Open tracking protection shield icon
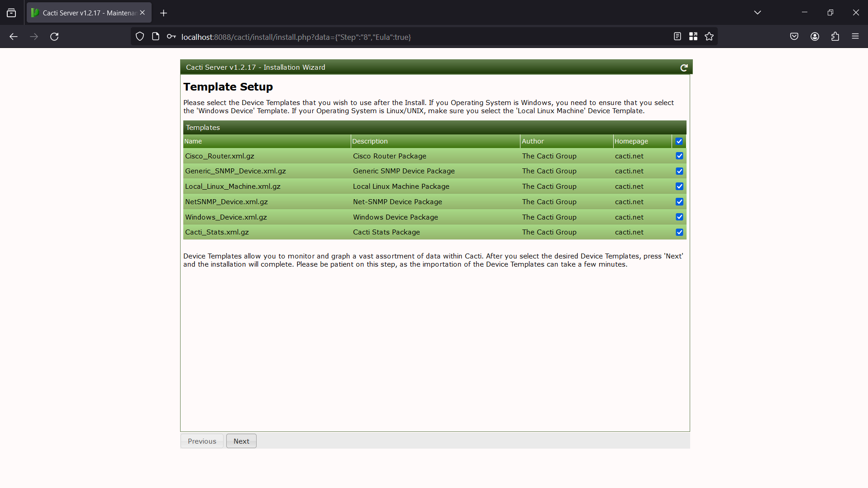Screen dimensions: 868x488 tap(140, 37)
